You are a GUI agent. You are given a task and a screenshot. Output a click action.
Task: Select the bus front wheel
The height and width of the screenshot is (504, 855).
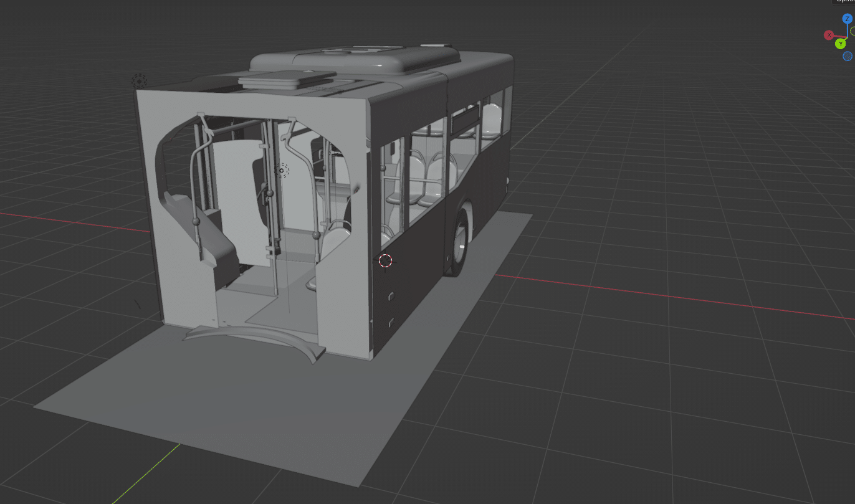(460, 243)
